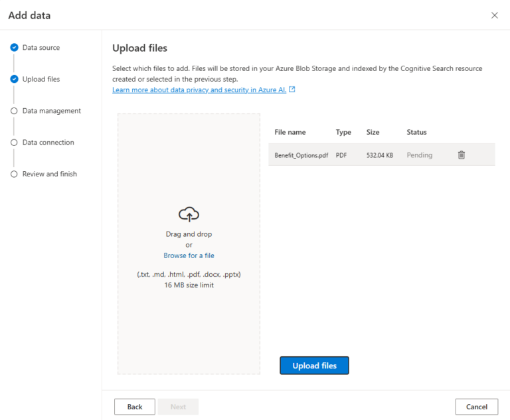The height and width of the screenshot is (420, 510).
Task: Jump to the Review and finish step
Action: point(49,174)
